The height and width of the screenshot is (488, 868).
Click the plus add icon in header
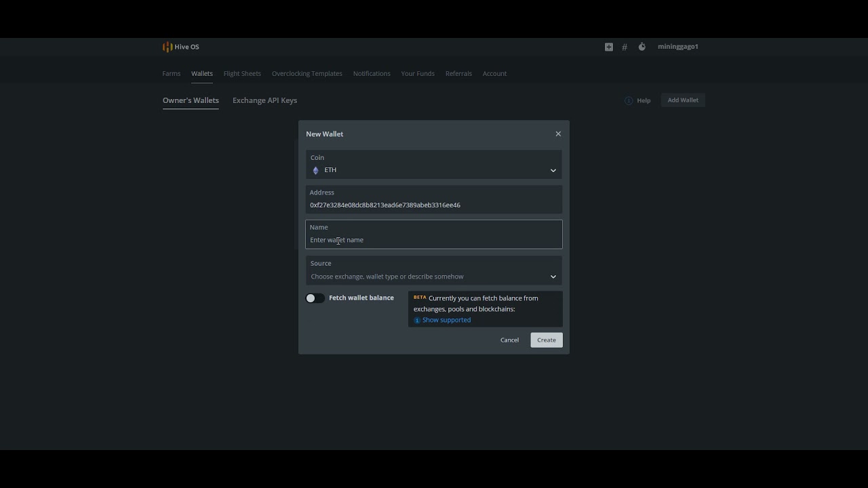pos(608,47)
